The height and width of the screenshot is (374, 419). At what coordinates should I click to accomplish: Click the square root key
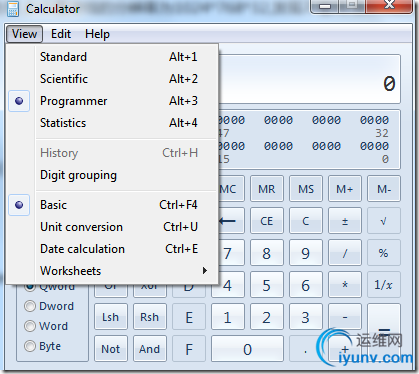(384, 221)
